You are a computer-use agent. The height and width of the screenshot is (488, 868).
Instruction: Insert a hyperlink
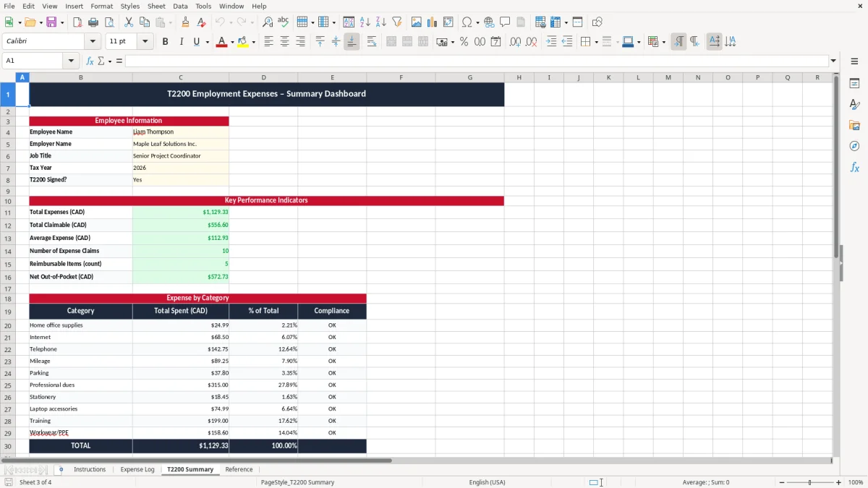point(489,22)
